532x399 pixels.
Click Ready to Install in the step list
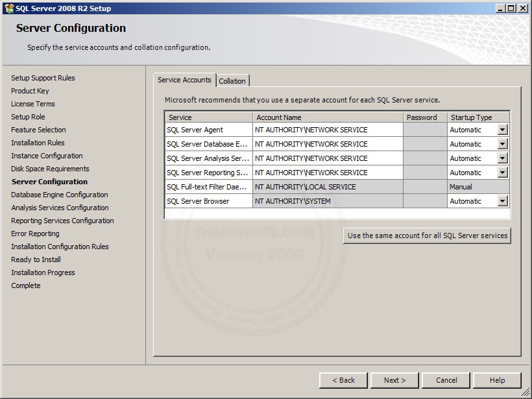(x=36, y=260)
